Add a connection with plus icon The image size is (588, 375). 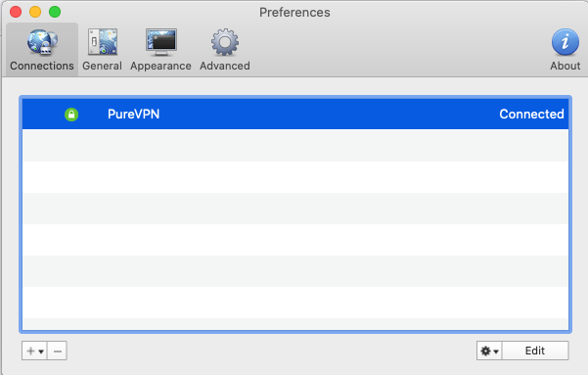point(30,351)
